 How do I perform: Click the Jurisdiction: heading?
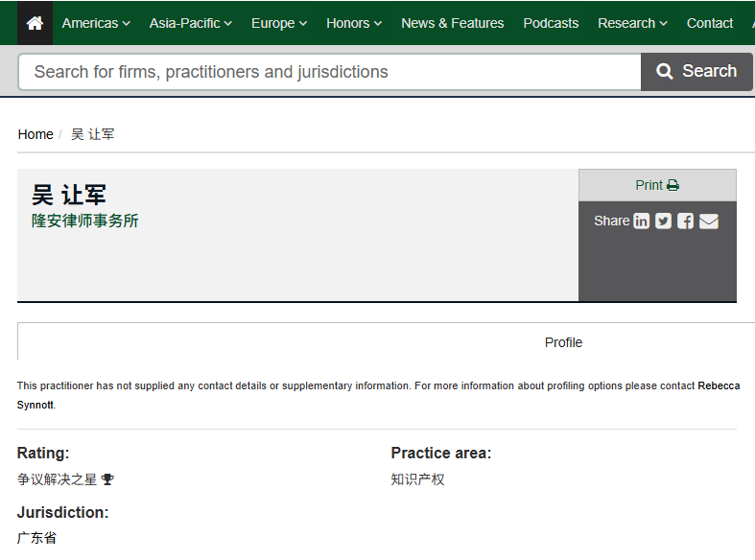63,512
